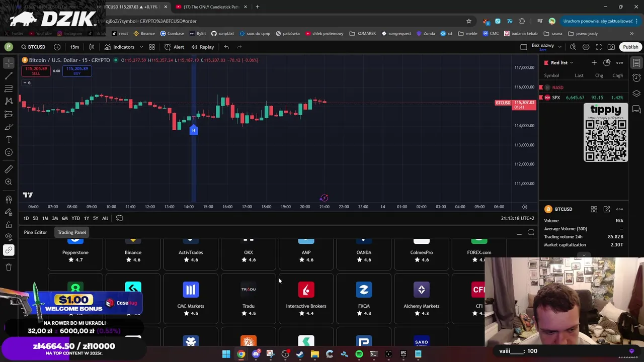This screenshot has height=362, width=644.
Task: Toggle hide all drawings eye icon
Action: [x=9, y=237]
